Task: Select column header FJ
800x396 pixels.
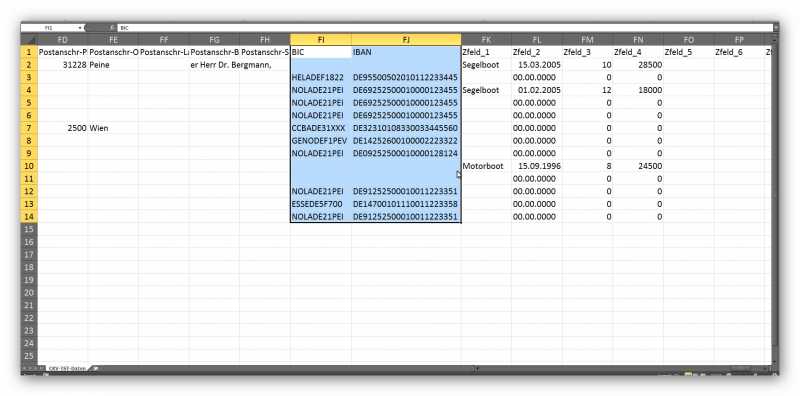Action: click(406, 39)
